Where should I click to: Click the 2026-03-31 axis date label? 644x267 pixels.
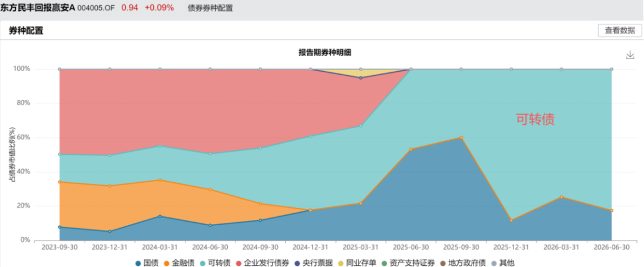click(x=561, y=247)
